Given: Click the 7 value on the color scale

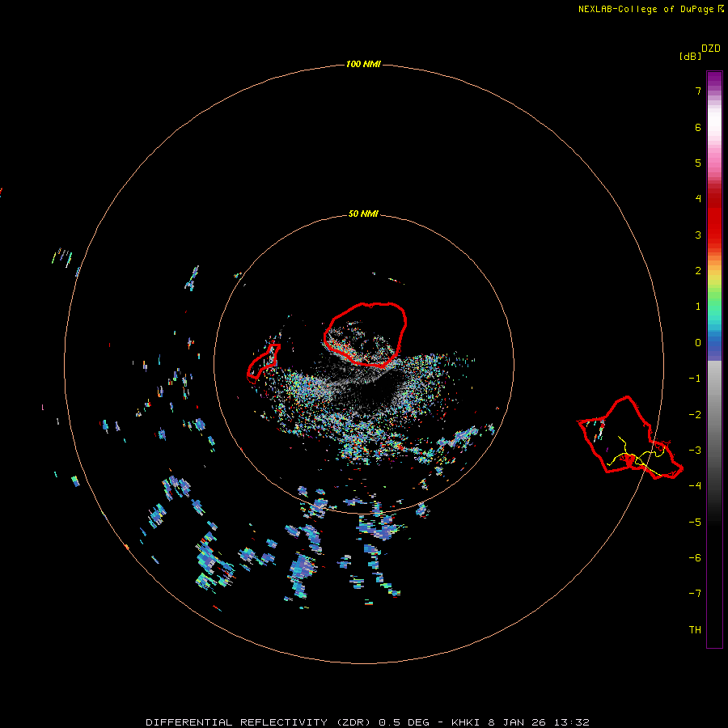Looking at the screenshot, I should [698, 91].
